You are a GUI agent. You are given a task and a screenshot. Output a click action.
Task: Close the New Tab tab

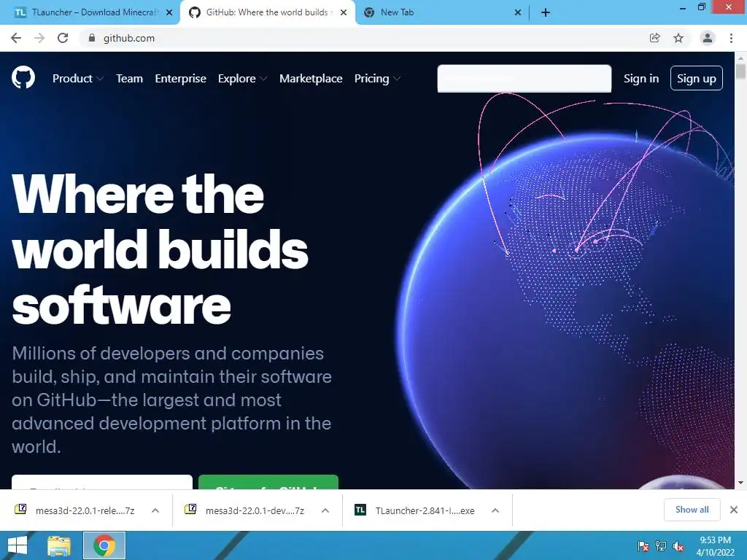(518, 12)
